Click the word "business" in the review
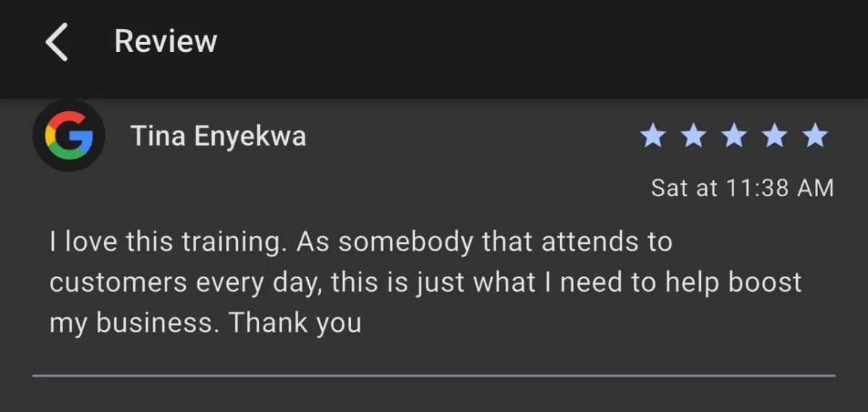Viewport: 868px width, 412px height. [x=156, y=322]
